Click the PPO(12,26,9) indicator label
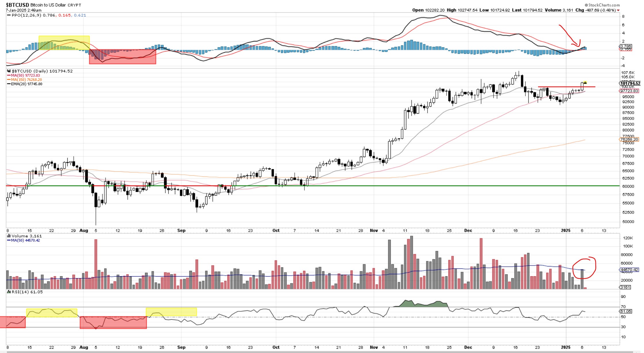Viewport: 644px width, 353px height. pos(27,15)
